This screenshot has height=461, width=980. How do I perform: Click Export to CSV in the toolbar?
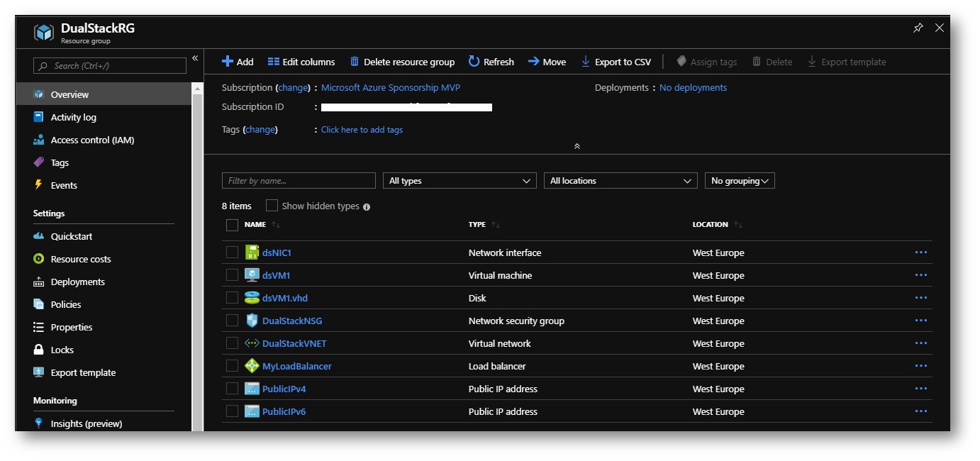pyautogui.click(x=616, y=62)
